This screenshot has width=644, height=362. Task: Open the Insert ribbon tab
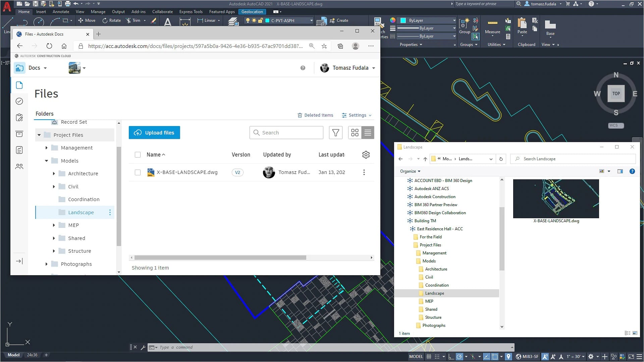click(41, 11)
